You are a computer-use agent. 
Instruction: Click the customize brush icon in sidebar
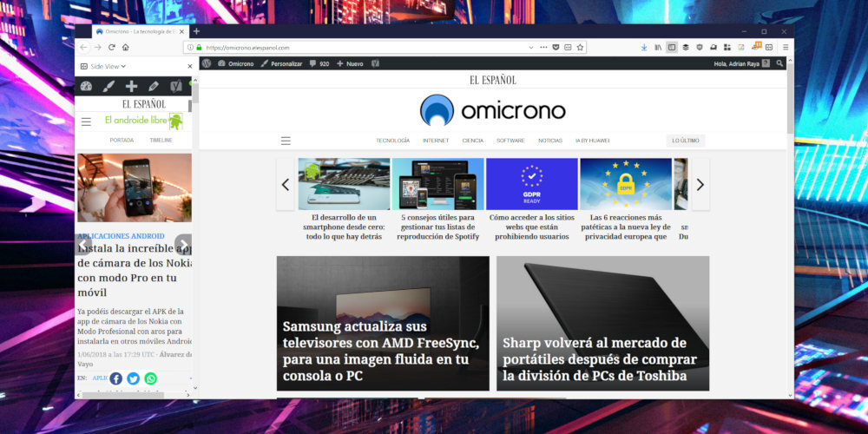[108, 86]
